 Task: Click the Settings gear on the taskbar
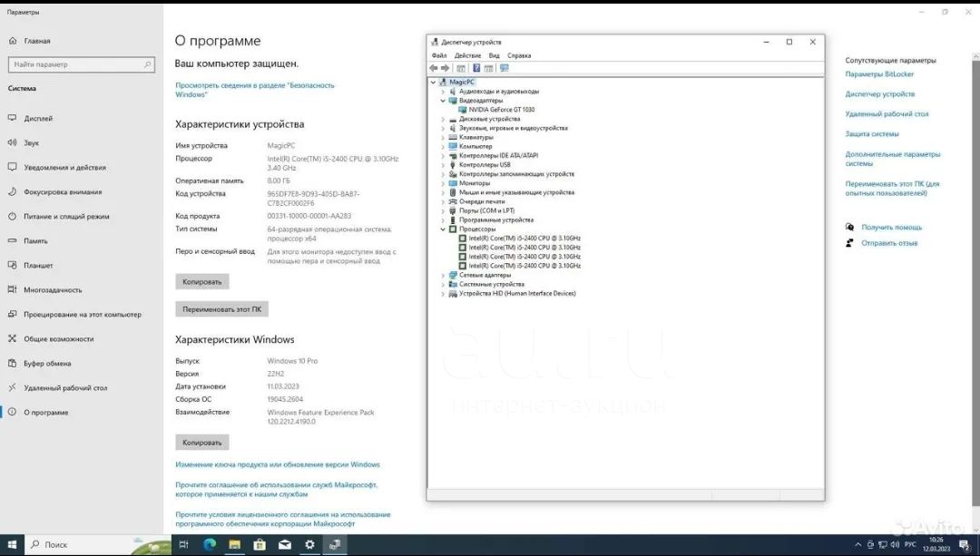click(x=309, y=545)
